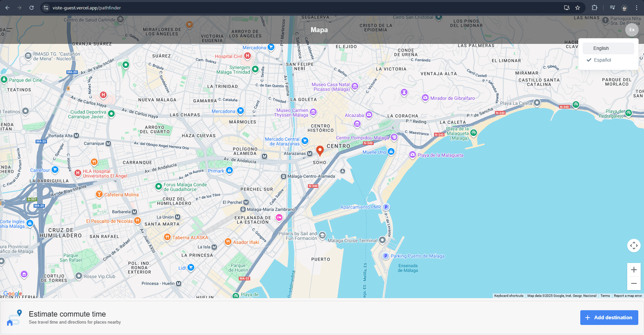Click the red location pin marker
This screenshot has height=335, width=644.
(320, 150)
